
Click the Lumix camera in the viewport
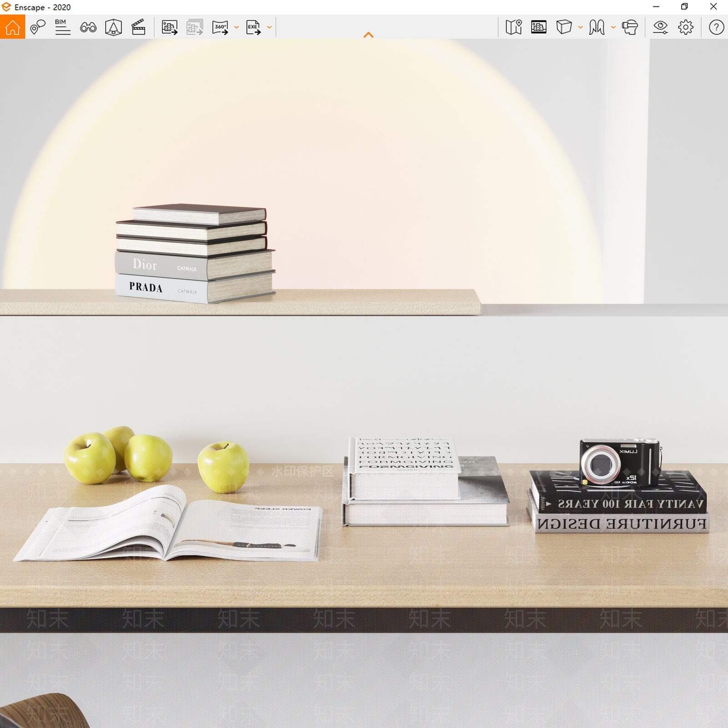[x=620, y=462]
